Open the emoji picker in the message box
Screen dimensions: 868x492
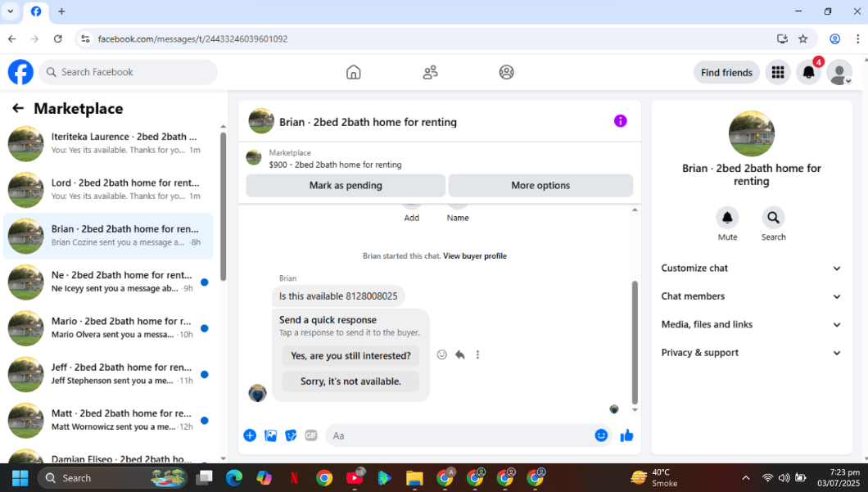point(601,436)
